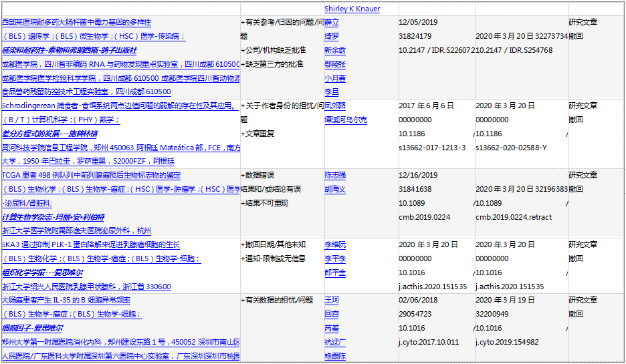Open author link 杭迁广

coord(335,342)
